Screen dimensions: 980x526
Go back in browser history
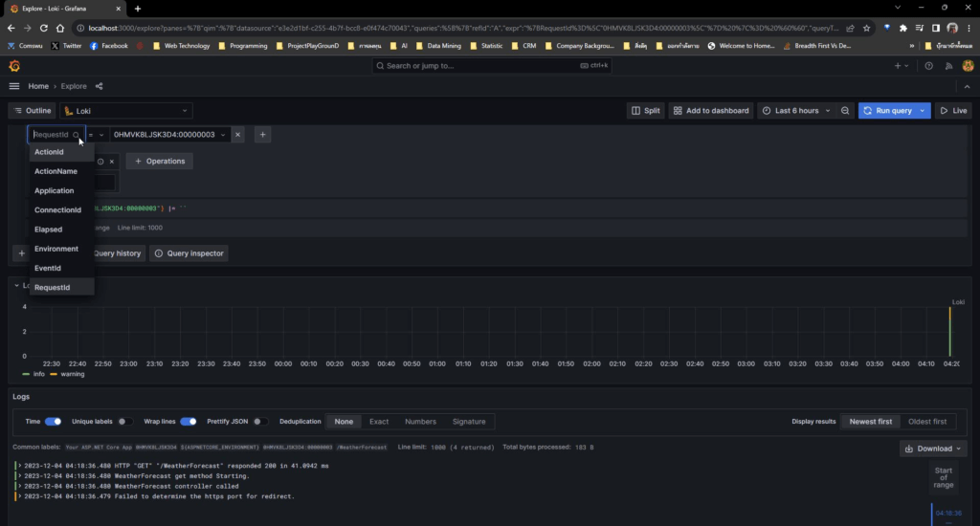11,28
